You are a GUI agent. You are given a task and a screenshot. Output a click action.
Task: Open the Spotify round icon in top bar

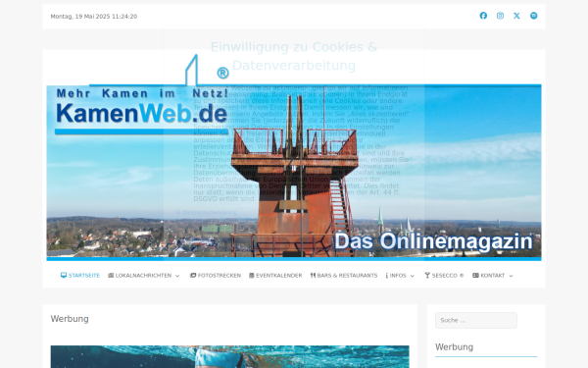click(534, 16)
